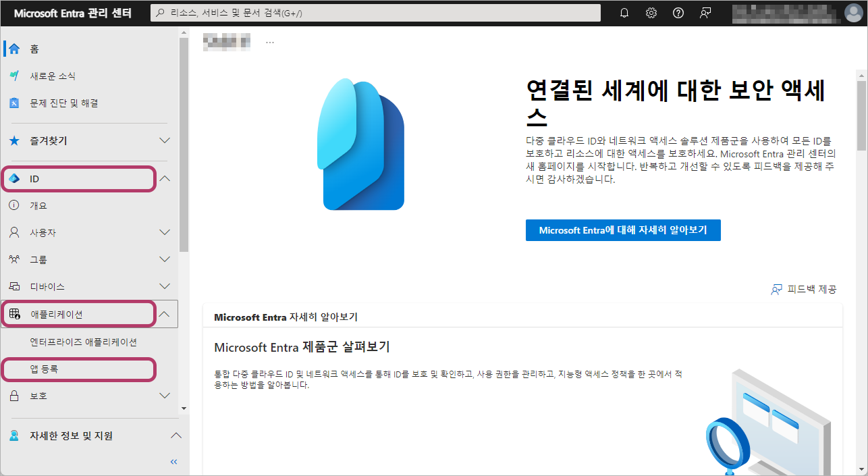Image resolution: width=868 pixels, height=476 pixels.
Task: Expand the 보호 chevron
Action: [165, 396]
